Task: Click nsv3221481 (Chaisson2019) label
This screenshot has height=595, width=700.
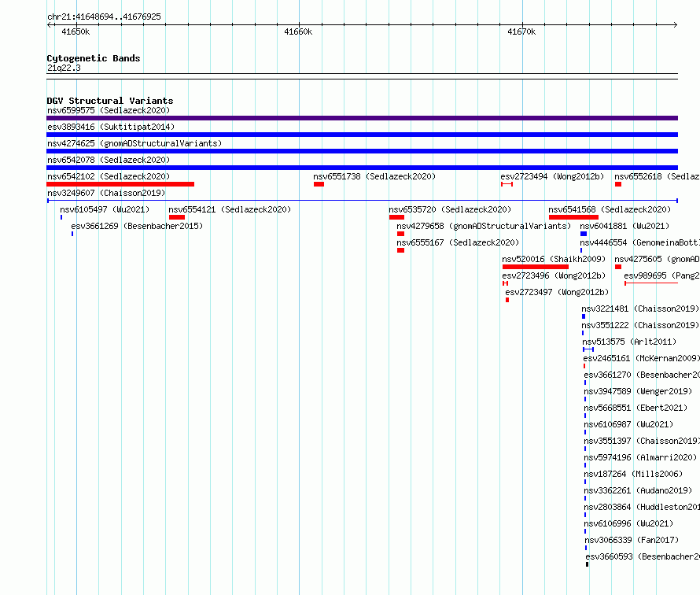Action: point(640,309)
